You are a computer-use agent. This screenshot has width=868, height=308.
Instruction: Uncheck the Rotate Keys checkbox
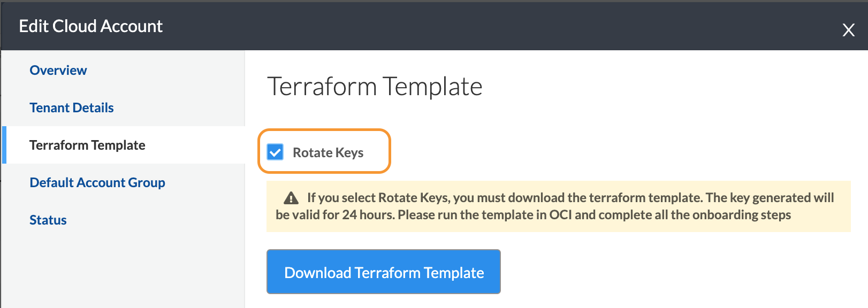point(275,152)
